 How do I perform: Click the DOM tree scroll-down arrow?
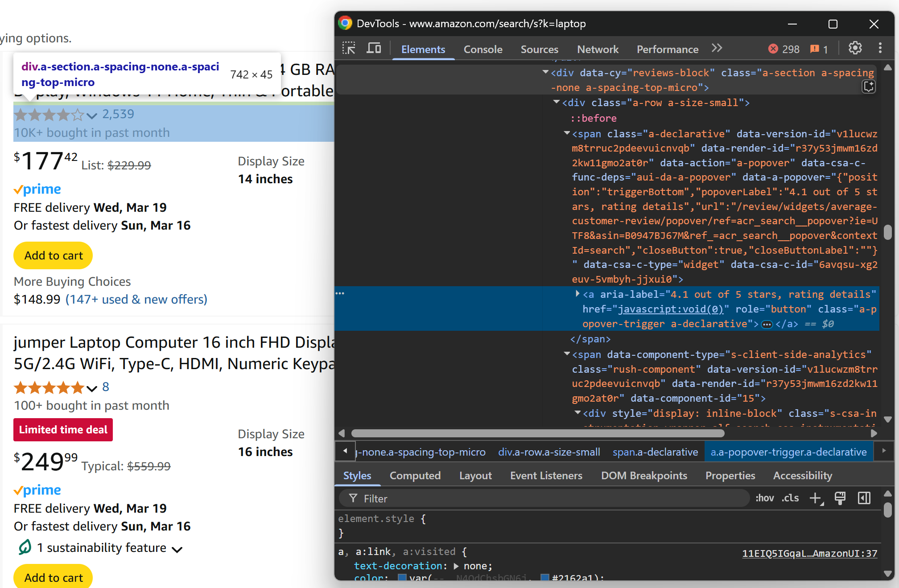[888, 419]
